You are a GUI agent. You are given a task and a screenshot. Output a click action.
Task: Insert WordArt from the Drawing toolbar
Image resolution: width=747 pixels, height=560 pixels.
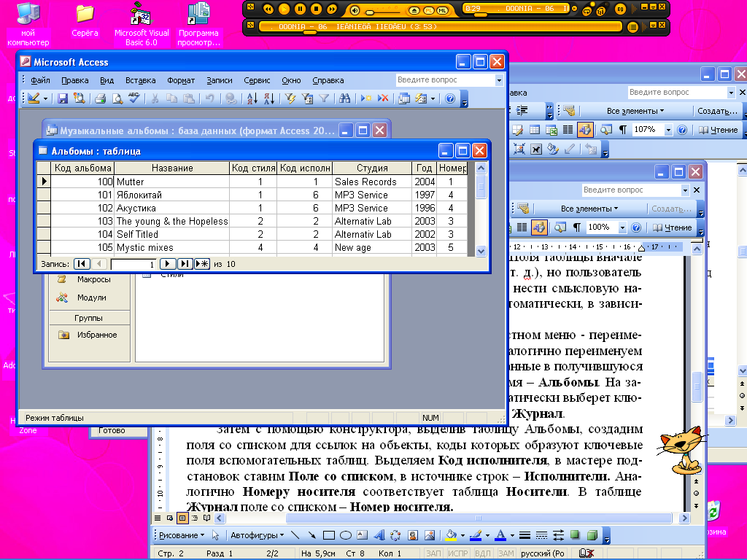(379, 535)
